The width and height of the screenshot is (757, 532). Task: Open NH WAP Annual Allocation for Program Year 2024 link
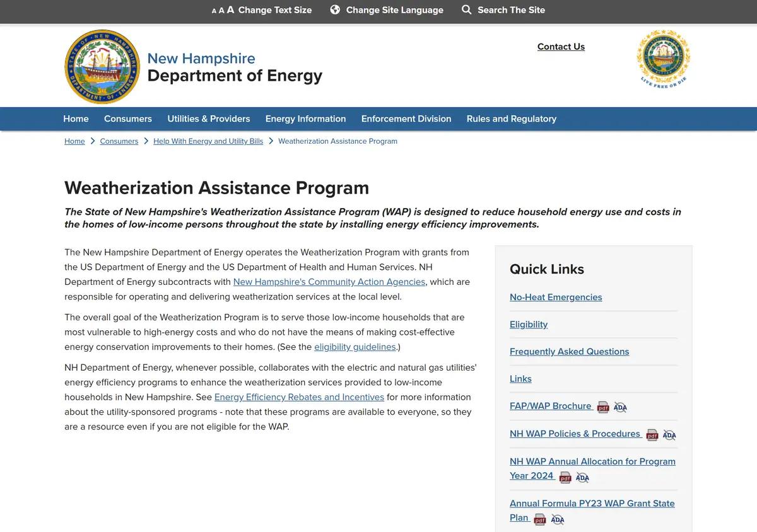(x=592, y=468)
